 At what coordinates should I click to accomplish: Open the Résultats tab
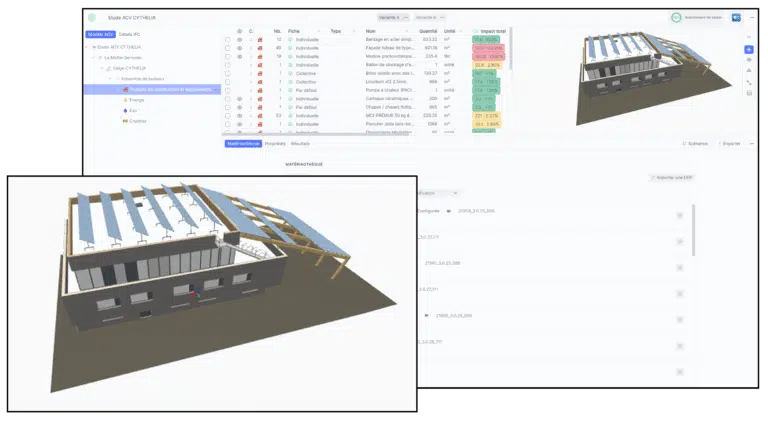point(299,143)
